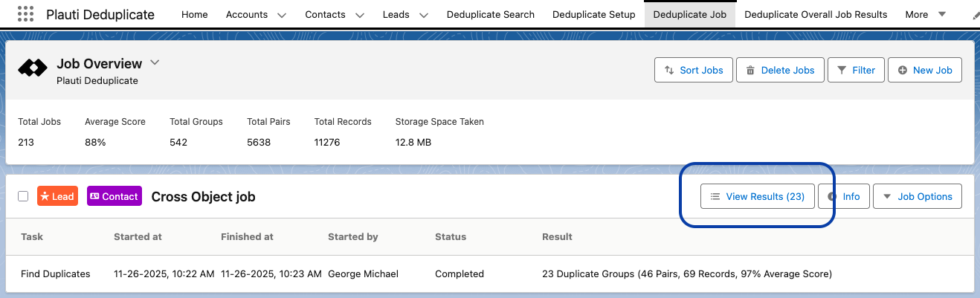Click the Plauti Deduplicate logo icon
The image size is (980, 298).
click(32, 69)
